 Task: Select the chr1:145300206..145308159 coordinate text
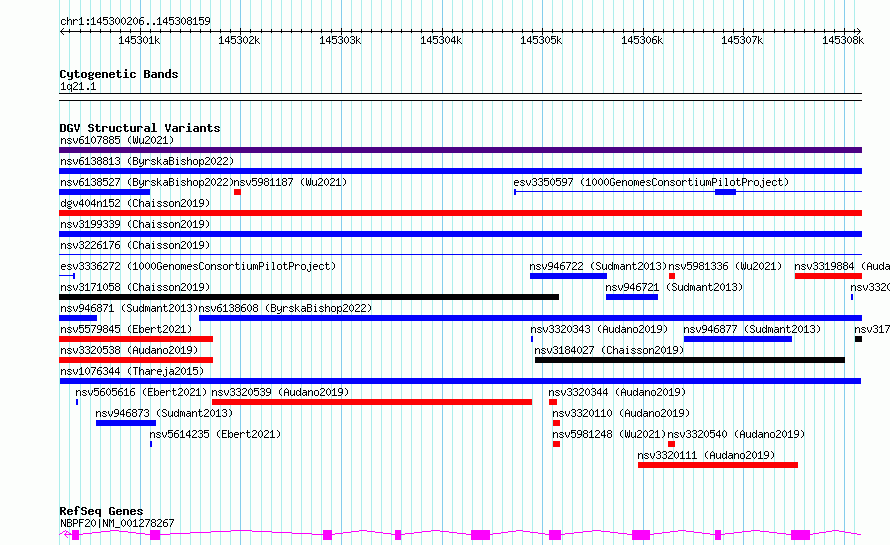pyautogui.click(x=135, y=22)
